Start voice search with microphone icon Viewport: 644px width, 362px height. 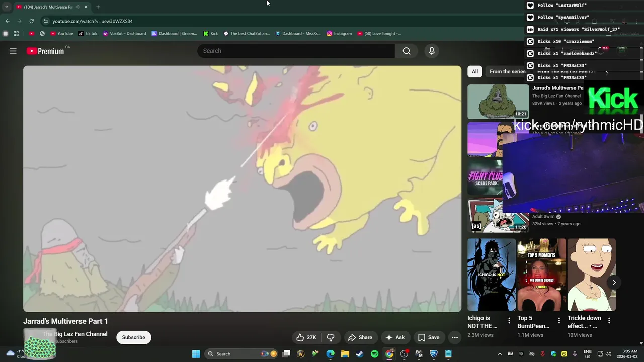pyautogui.click(x=431, y=51)
